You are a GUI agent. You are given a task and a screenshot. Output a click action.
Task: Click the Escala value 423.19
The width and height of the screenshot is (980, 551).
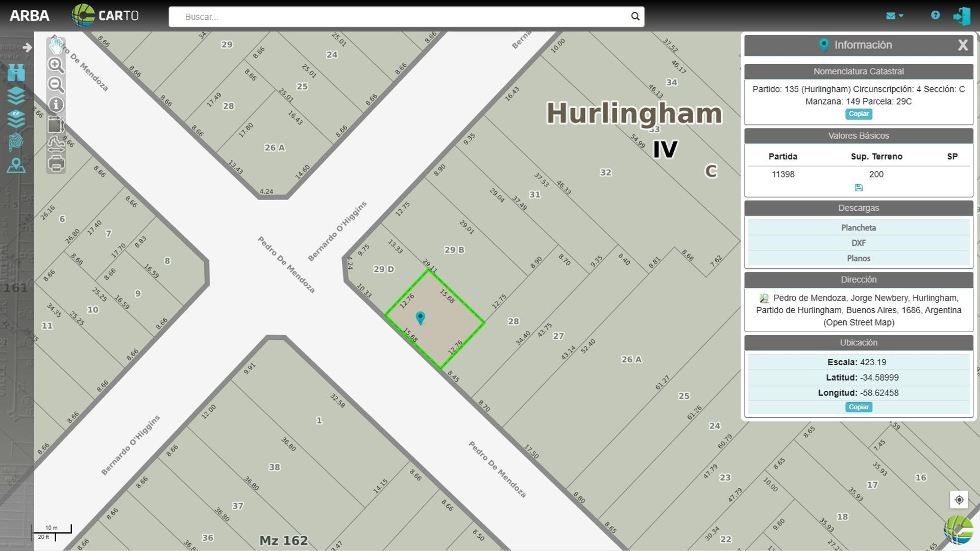point(873,362)
